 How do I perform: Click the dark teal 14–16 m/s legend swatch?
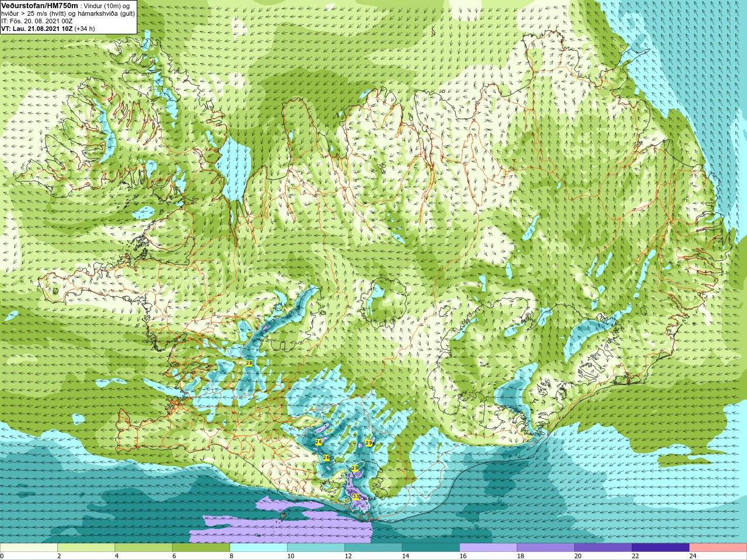pos(431,548)
